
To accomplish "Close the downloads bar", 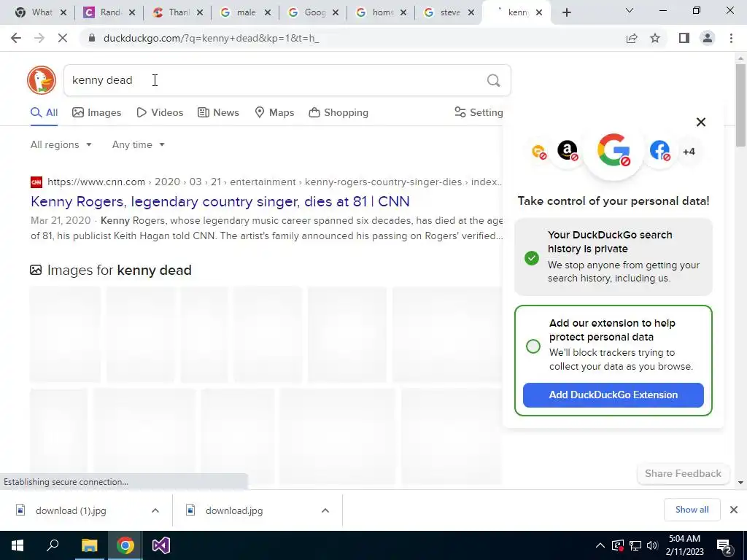I will [734, 510].
